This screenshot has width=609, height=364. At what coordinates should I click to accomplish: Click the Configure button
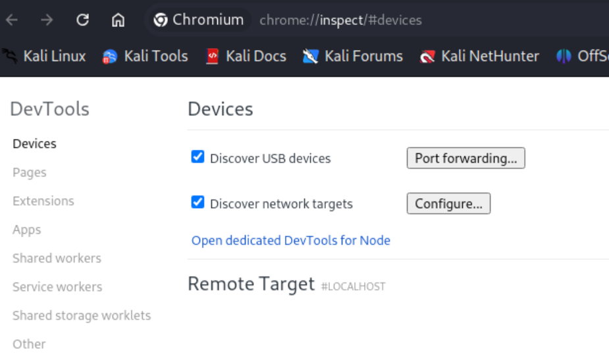pyautogui.click(x=448, y=203)
